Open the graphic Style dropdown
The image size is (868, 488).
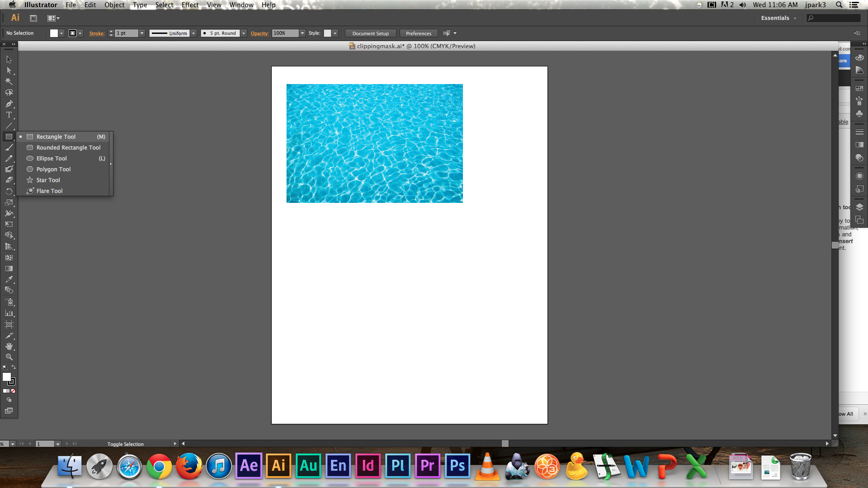pos(335,33)
